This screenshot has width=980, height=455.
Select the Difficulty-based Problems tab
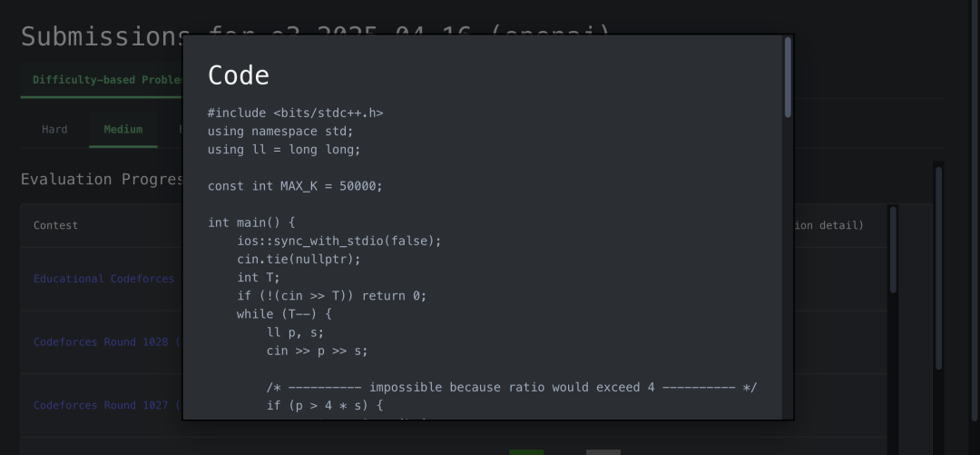coord(107,80)
